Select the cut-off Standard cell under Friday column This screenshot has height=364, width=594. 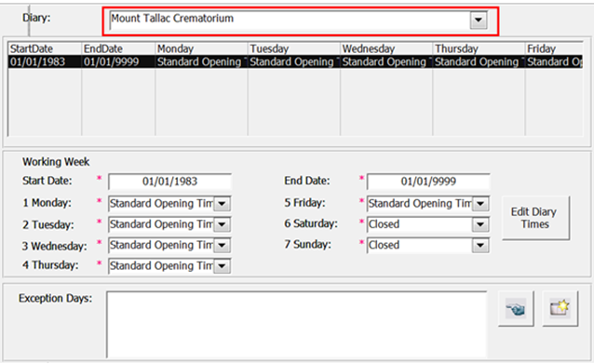[x=554, y=61]
